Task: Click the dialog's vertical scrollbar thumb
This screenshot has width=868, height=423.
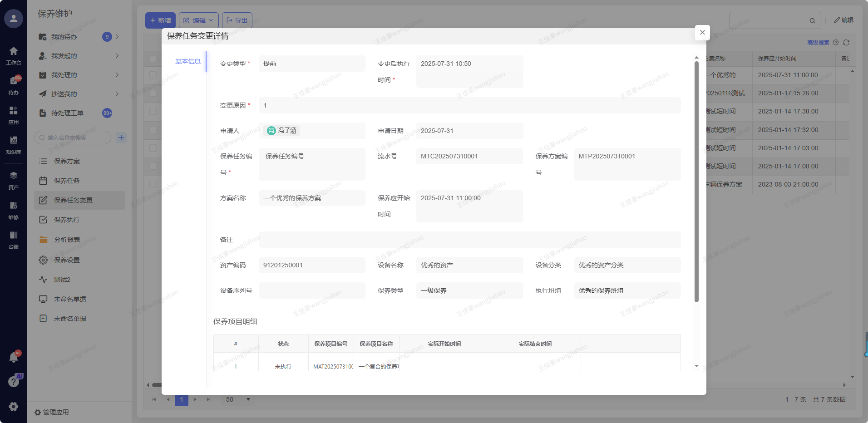Action: (696, 182)
